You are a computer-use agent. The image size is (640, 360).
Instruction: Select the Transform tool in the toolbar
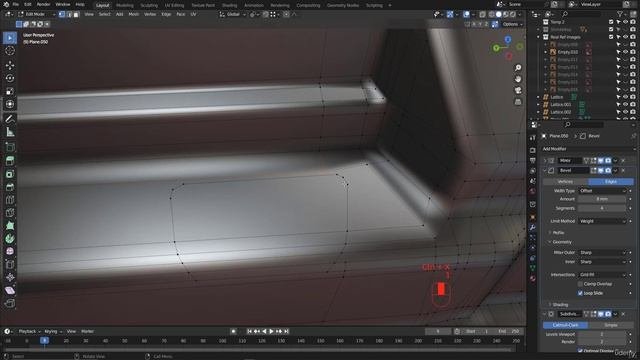10,104
